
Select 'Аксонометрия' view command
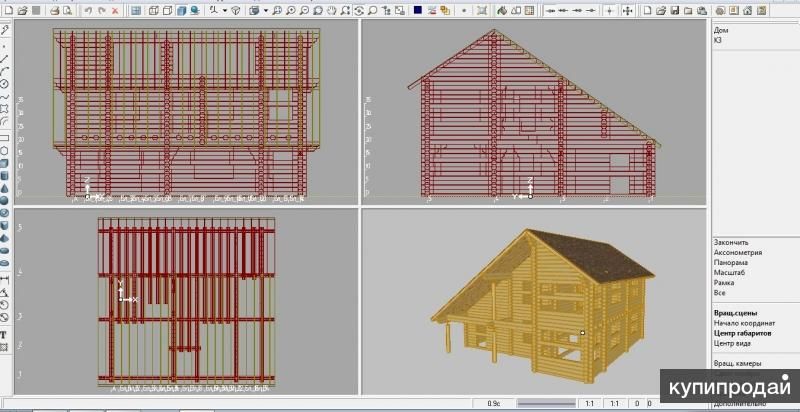(x=738, y=252)
